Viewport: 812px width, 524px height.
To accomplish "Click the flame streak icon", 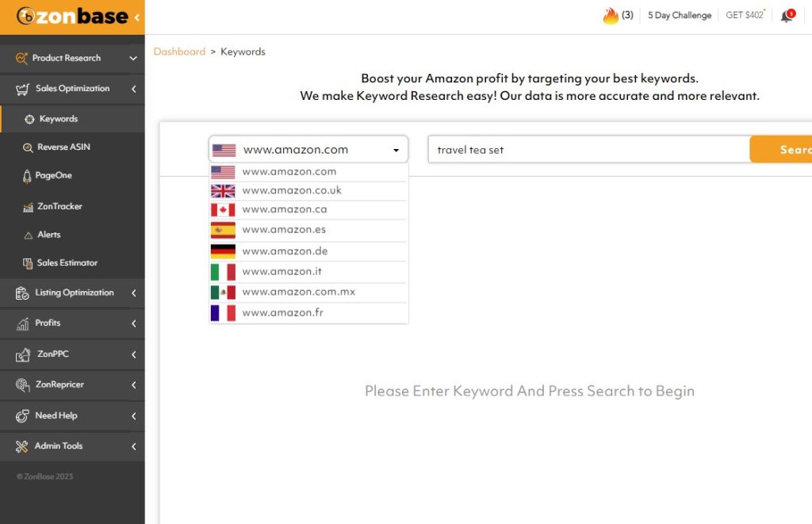I will [610, 16].
